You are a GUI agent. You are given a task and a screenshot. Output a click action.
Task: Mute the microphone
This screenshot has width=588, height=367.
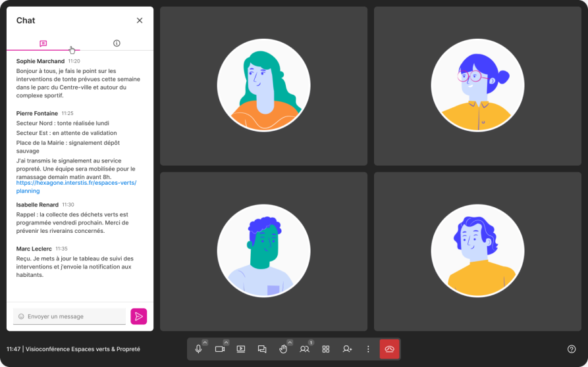point(198,349)
